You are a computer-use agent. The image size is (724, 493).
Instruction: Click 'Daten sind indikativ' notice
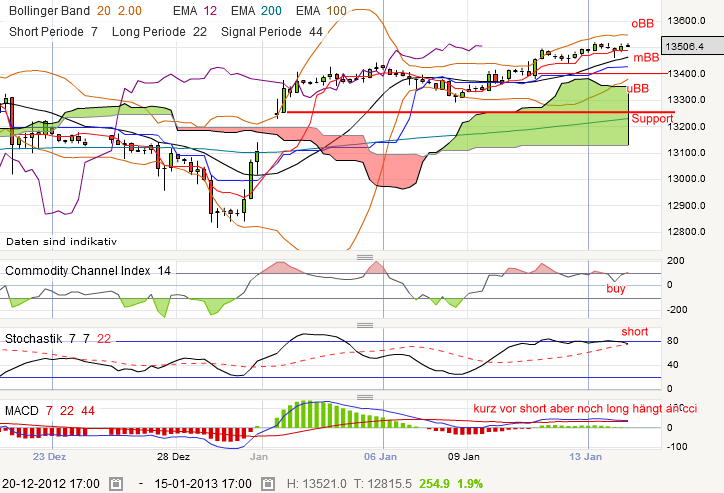(x=61, y=241)
